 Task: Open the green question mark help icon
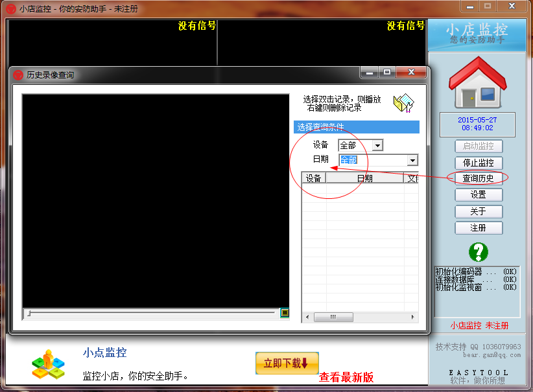point(479,253)
